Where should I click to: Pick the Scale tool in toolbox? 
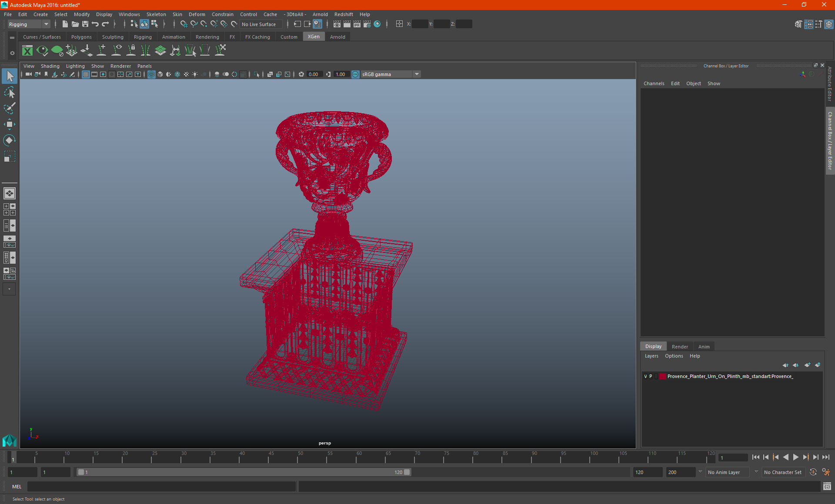(x=10, y=156)
